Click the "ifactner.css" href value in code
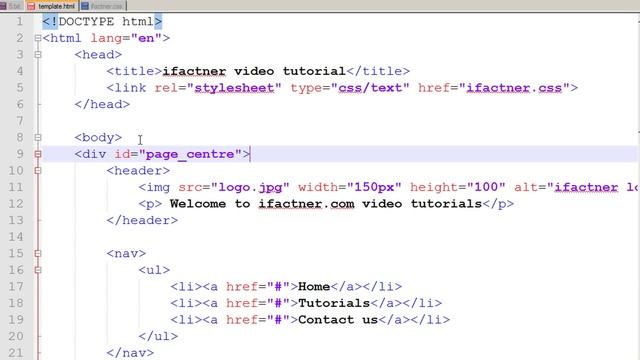The image size is (640, 360). tap(514, 88)
